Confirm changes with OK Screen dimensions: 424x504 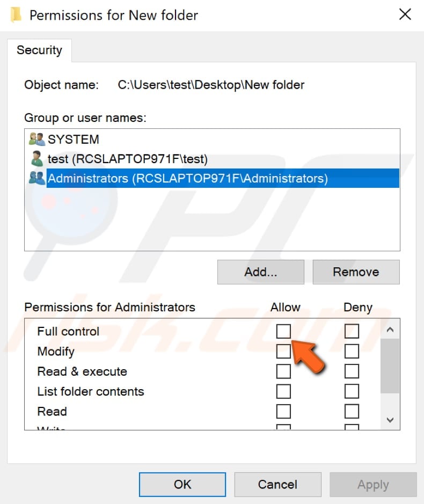click(x=182, y=484)
